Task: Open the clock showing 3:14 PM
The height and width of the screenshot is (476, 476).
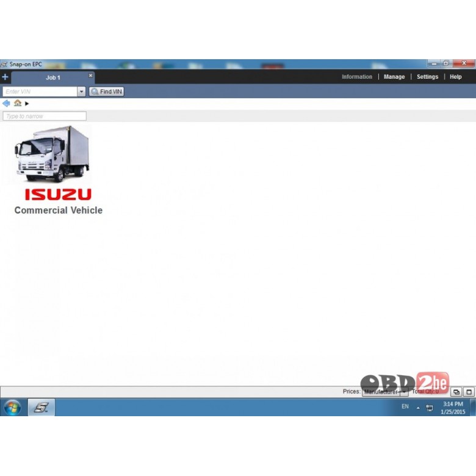Action: (453, 408)
